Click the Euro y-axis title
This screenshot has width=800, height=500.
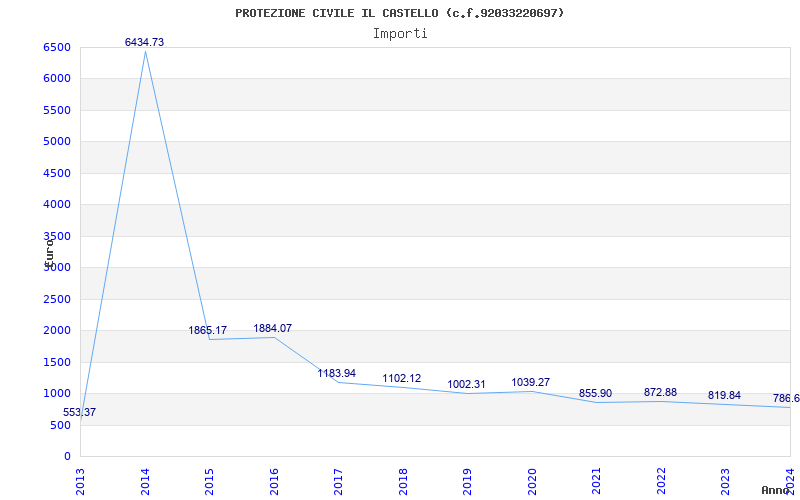point(49,253)
